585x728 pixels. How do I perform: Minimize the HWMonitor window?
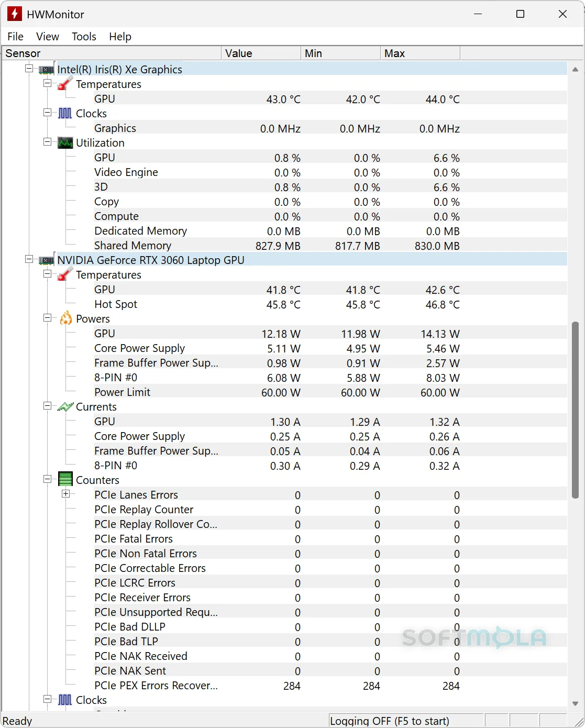coord(478,14)
